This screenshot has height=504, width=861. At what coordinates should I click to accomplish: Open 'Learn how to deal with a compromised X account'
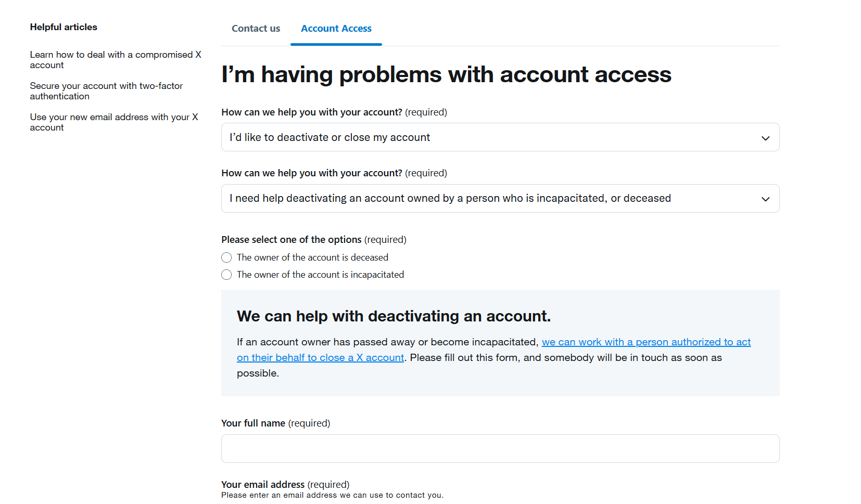click(116, 60)
